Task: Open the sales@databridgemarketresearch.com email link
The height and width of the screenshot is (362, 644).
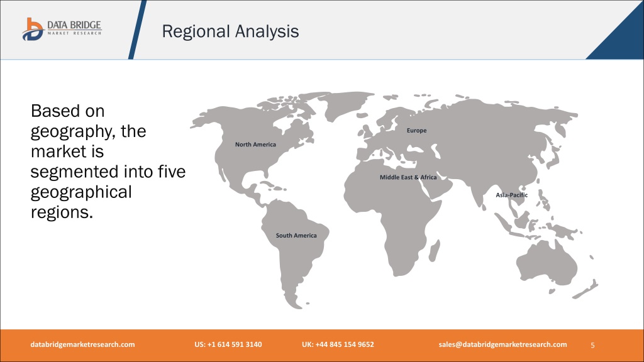Action: pyautogui.click(x=502, y=344)
